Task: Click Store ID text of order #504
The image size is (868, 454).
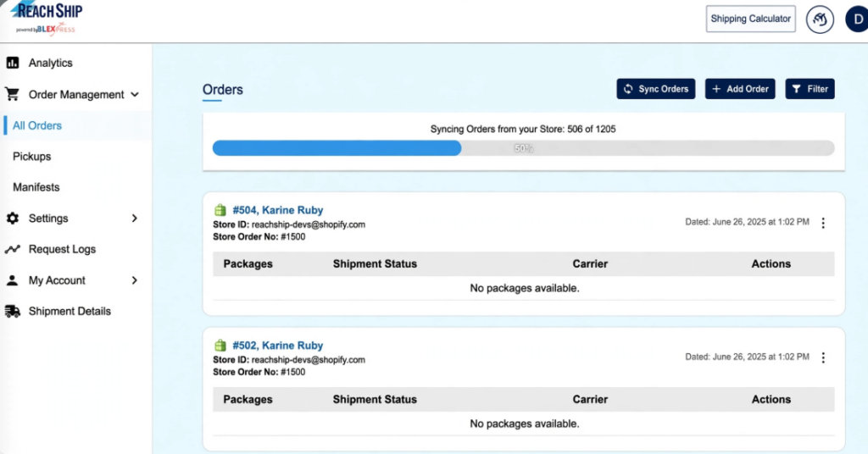Action: (289, 224)
